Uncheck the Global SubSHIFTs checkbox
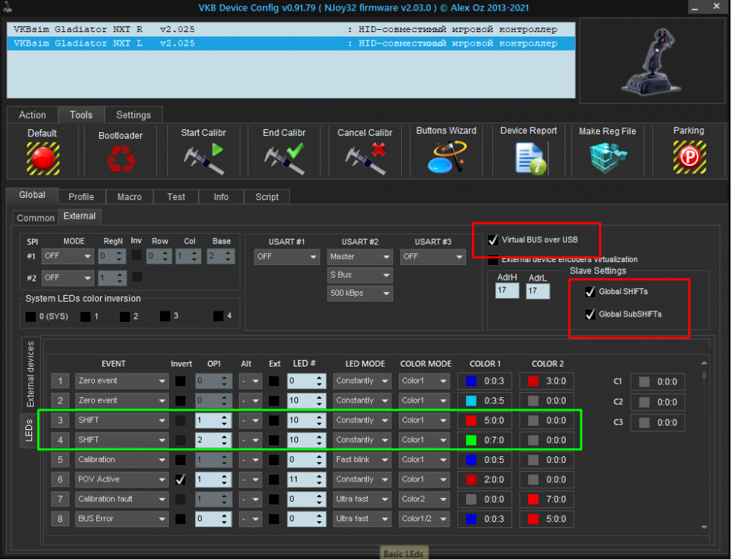This screenshot has height=560, width=732. coord(590,314)
